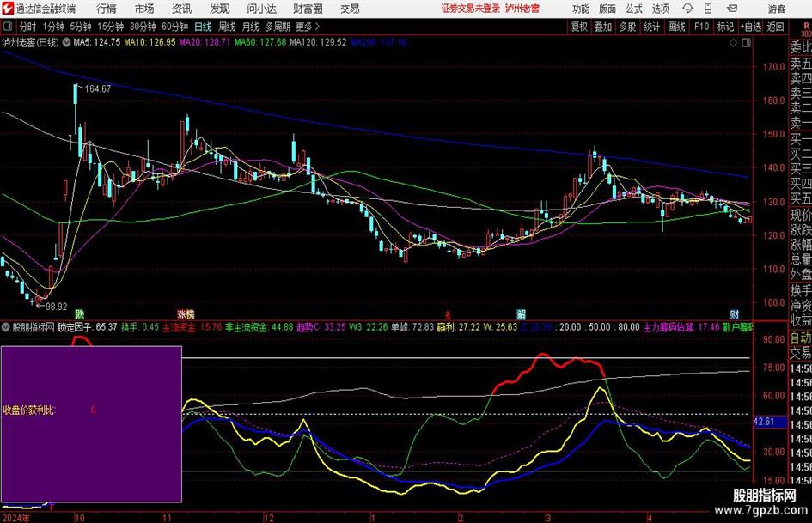Click the diamond icon above chart
Screen dimensions: 812x523
click(x=733, y=42)
